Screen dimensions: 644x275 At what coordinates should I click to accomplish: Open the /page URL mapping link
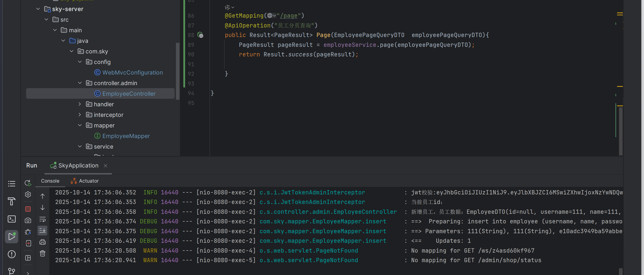[x=289, y=16]
